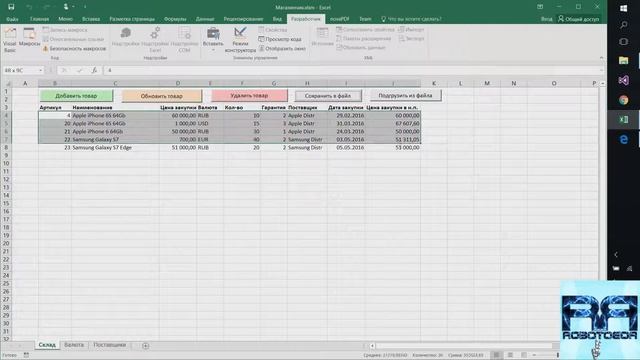Viewport: 640px width, 360px height.
Task: Click into the formula bar
Action: pos(353,70)
